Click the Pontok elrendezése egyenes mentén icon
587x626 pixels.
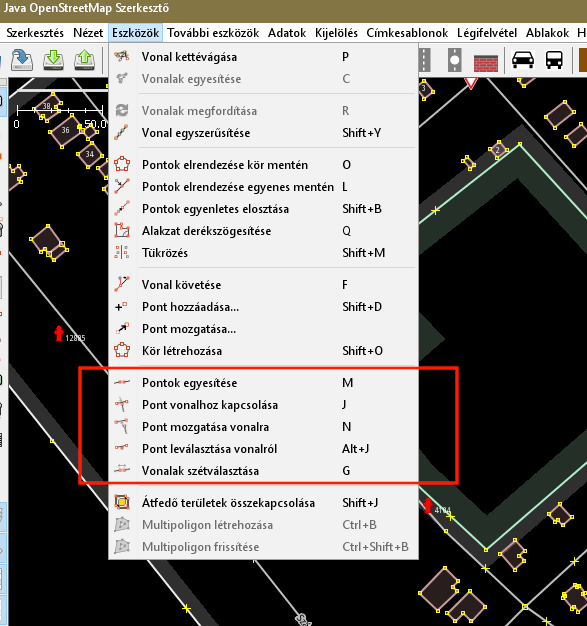pyautogui.click(x=122, y=186)
